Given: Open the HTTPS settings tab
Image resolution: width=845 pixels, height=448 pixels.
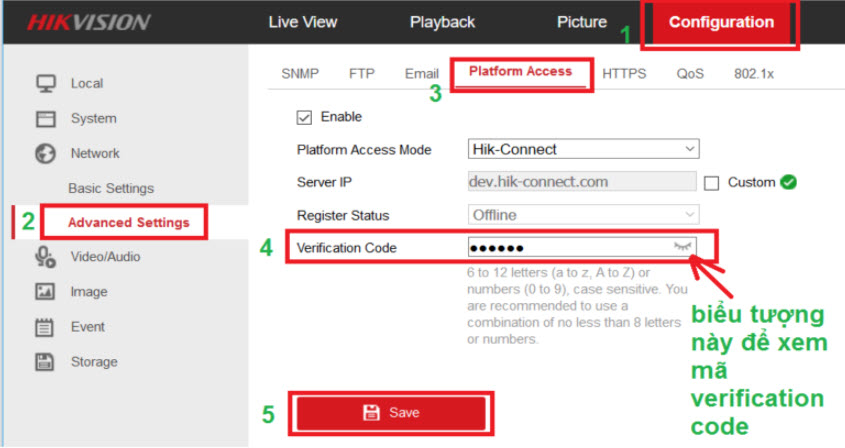Looking at the screenshot, I should pos(624,73).
